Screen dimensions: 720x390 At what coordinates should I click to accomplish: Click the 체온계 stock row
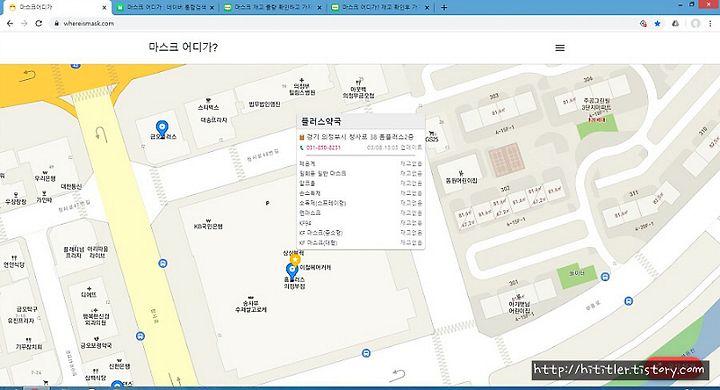click(x=360, y=164)
